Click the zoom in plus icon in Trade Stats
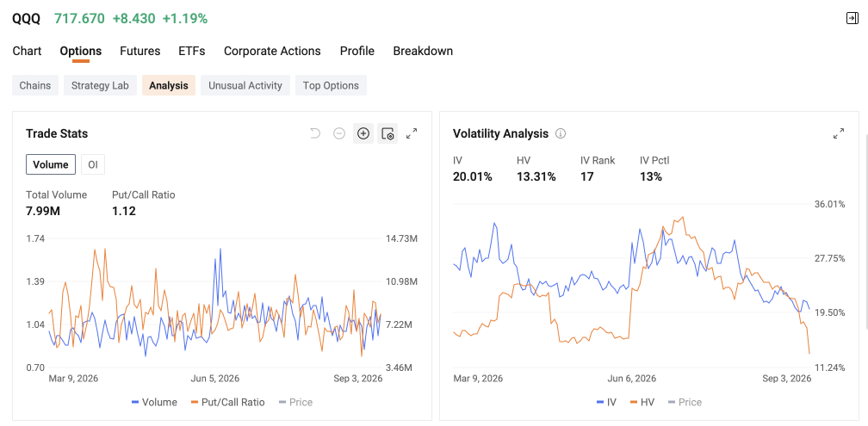The image size is (868, 426). (363, 133)
